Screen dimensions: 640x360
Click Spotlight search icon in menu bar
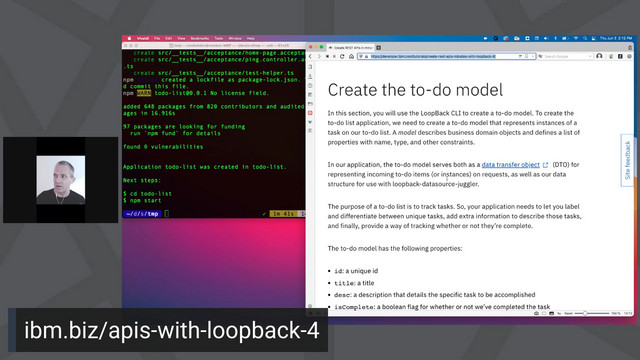click(585, 38)
